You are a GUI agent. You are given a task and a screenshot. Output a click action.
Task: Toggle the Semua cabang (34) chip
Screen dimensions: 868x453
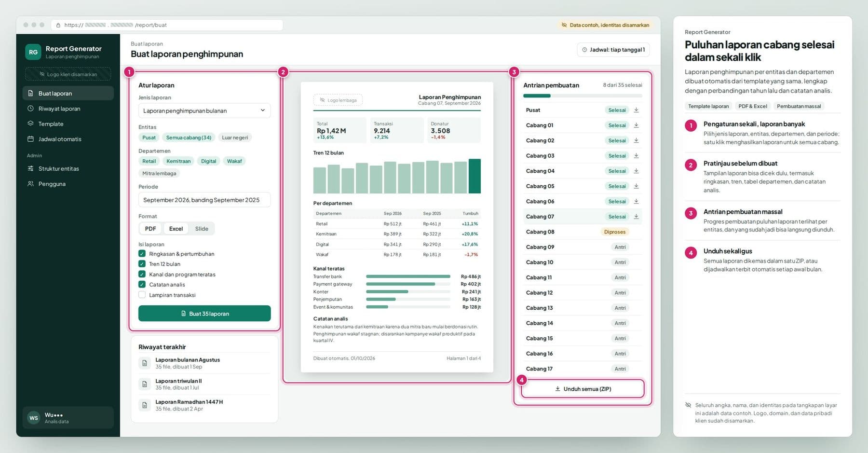tap(189, 137)
